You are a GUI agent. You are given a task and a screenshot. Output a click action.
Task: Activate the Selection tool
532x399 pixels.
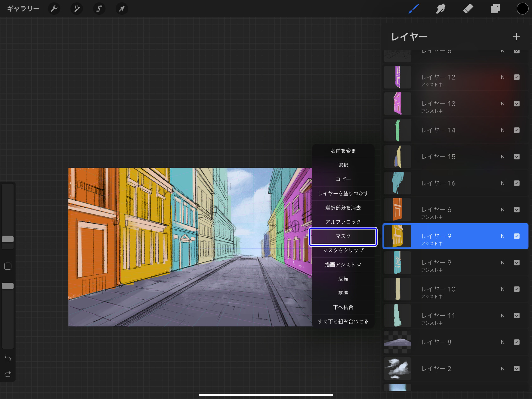point(99,9)
